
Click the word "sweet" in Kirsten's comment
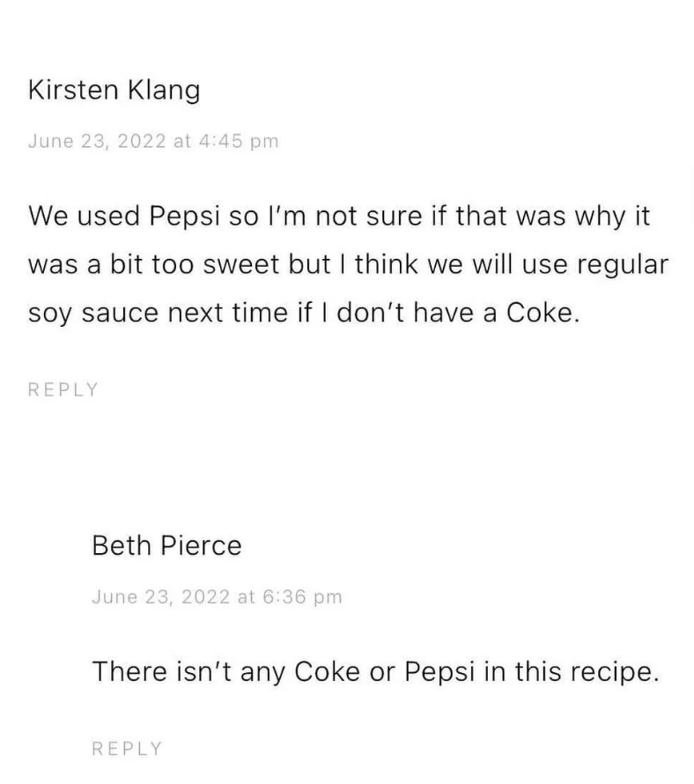point(240,266)
